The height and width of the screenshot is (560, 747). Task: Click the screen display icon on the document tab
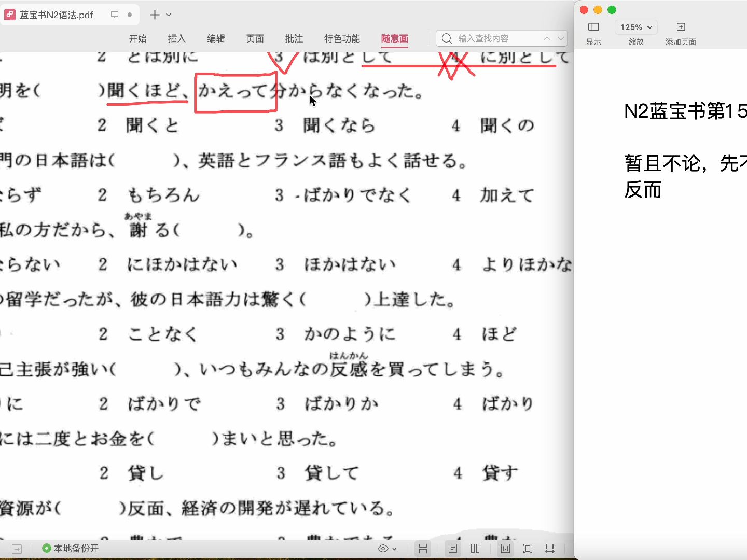pos(115,15)
